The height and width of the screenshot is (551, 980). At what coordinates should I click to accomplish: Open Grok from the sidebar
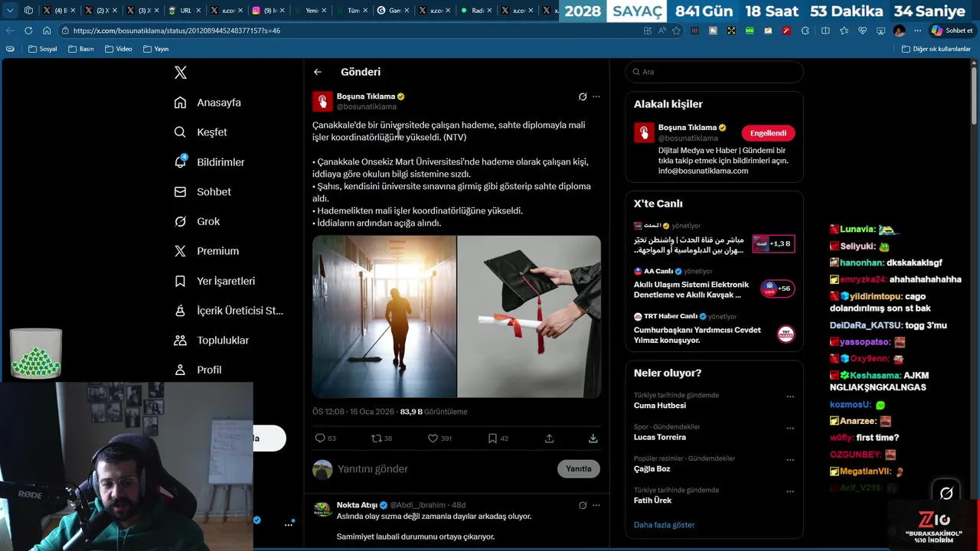[x=197, y=221]
